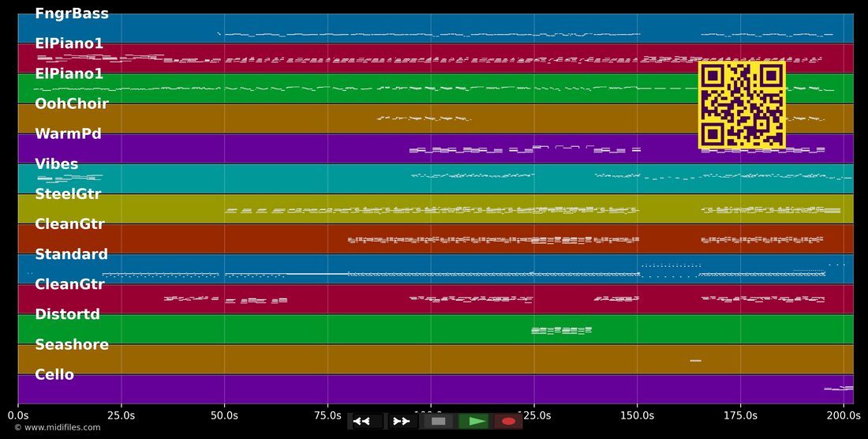The width and height of the screenshot is (868, 439).
Task: Jump to the 25.0s time marker
Action: tap(122, 415)
